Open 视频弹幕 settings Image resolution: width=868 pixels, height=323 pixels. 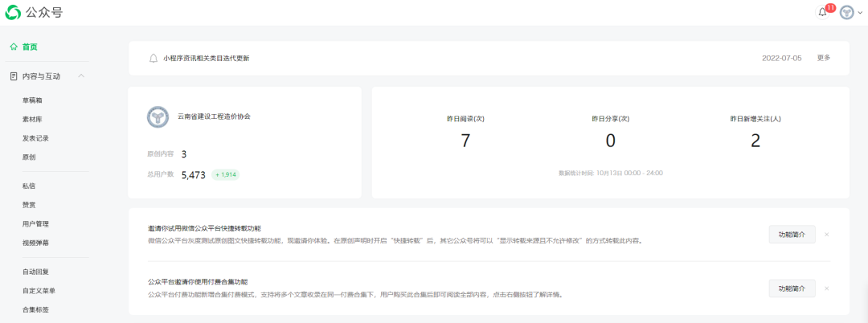click(x=36, y=243)
